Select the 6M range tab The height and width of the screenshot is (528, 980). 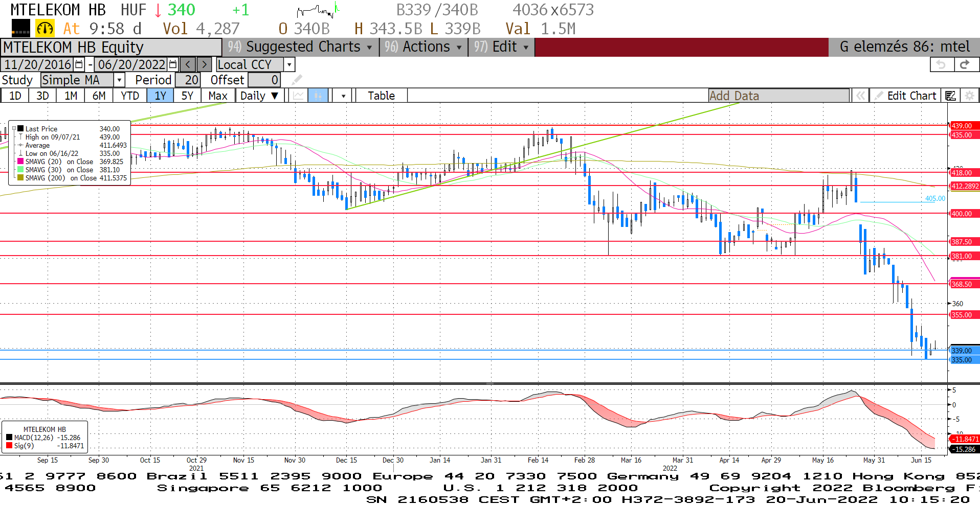point(99,96)
